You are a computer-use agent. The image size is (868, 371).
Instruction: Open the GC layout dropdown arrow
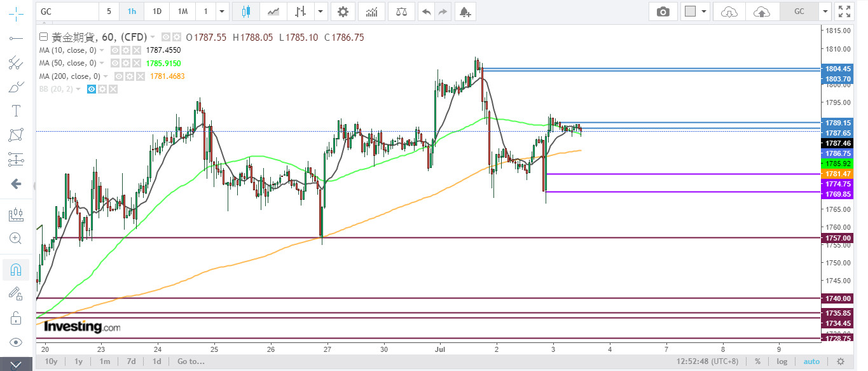(825, 11)
